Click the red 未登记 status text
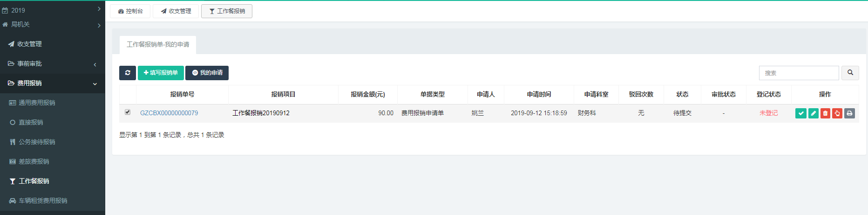868x215 pixels. 769,113
